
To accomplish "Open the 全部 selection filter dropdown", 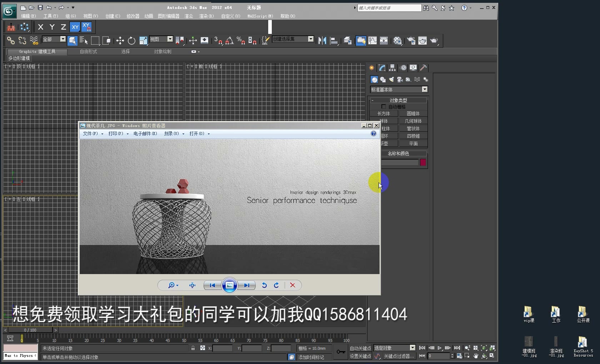I will [63, 39].
